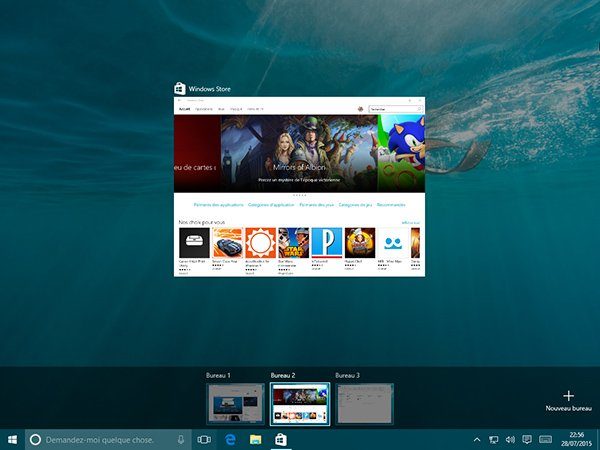Open the Start menu

point(13,439)
